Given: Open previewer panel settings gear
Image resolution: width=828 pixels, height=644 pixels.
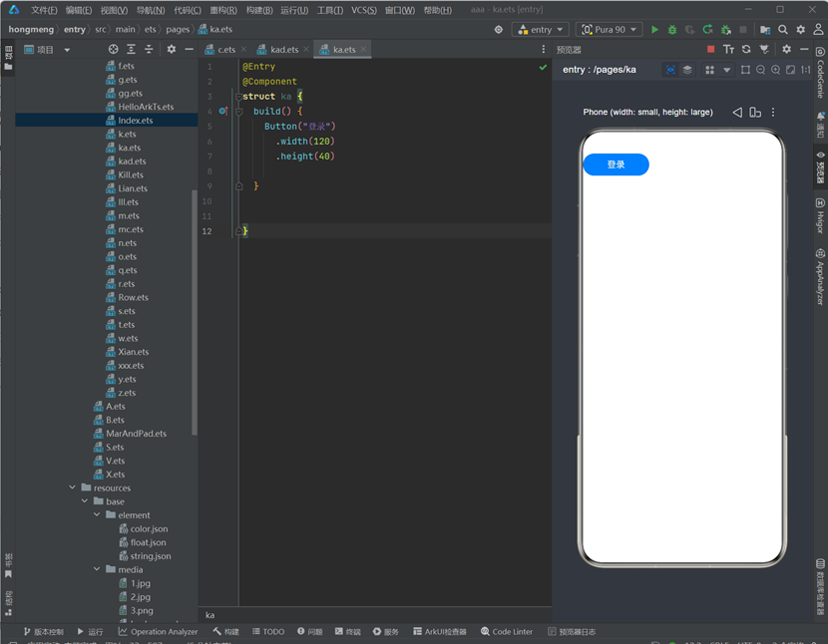Looking at the screenshot, I should click(x=786, y=49).
